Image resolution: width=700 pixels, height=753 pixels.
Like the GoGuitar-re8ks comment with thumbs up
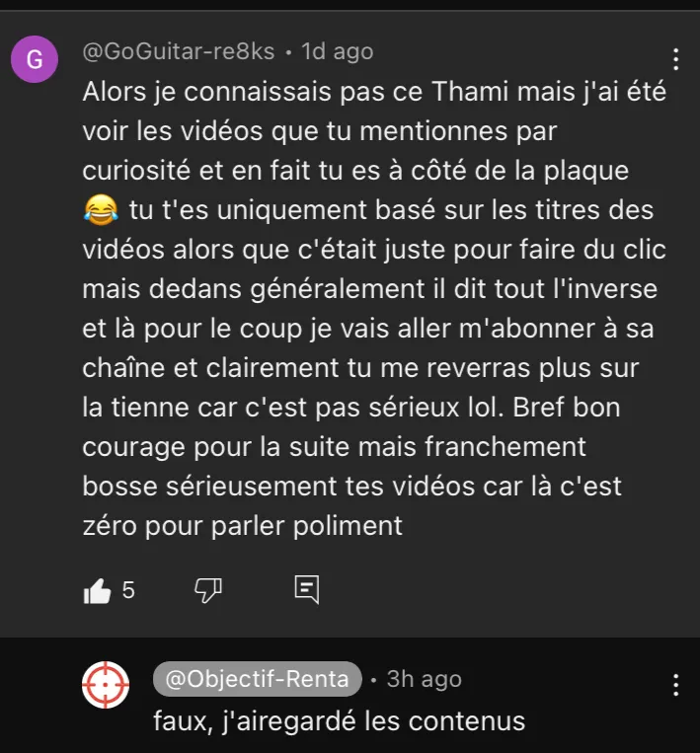[98, 590]
